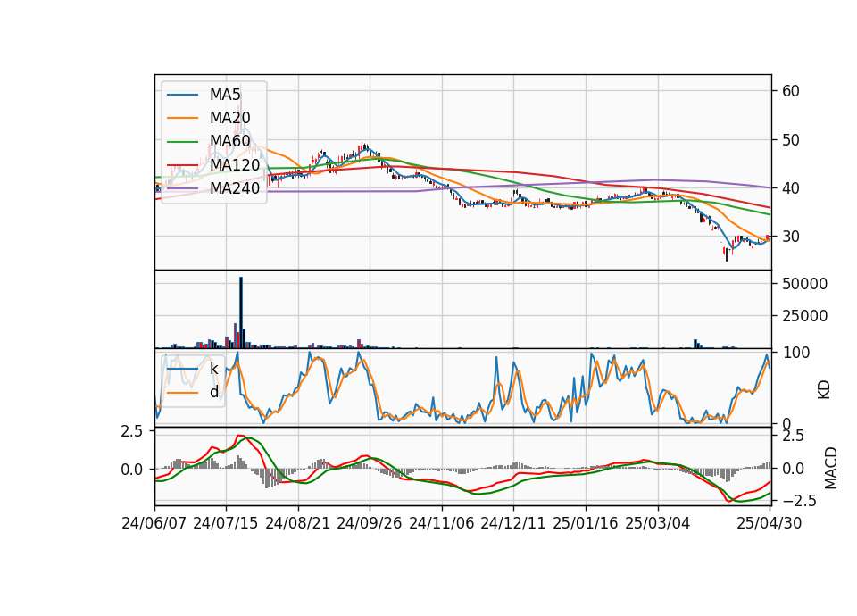This screenshot has width=857, height=616.
Task: Click the 24/07/15 date axis label
Action: pos(226,523)
